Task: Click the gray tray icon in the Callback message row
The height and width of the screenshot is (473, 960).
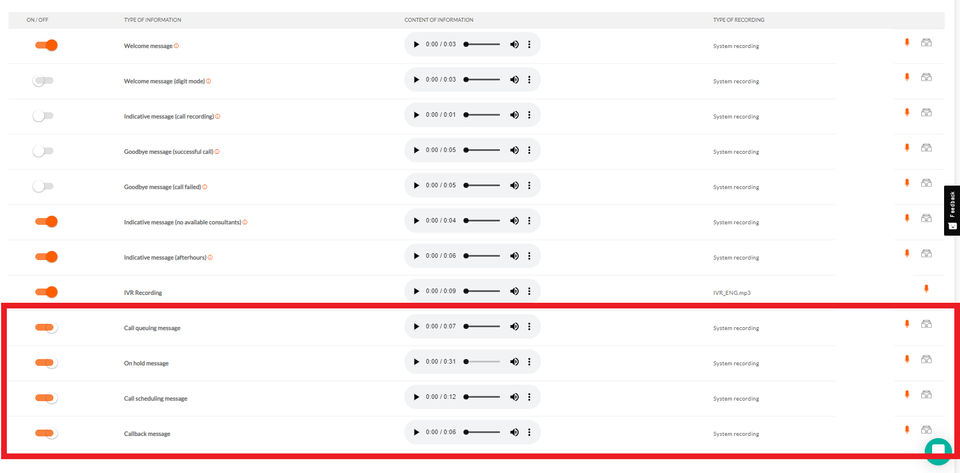Action: click(x=926, y=430)
